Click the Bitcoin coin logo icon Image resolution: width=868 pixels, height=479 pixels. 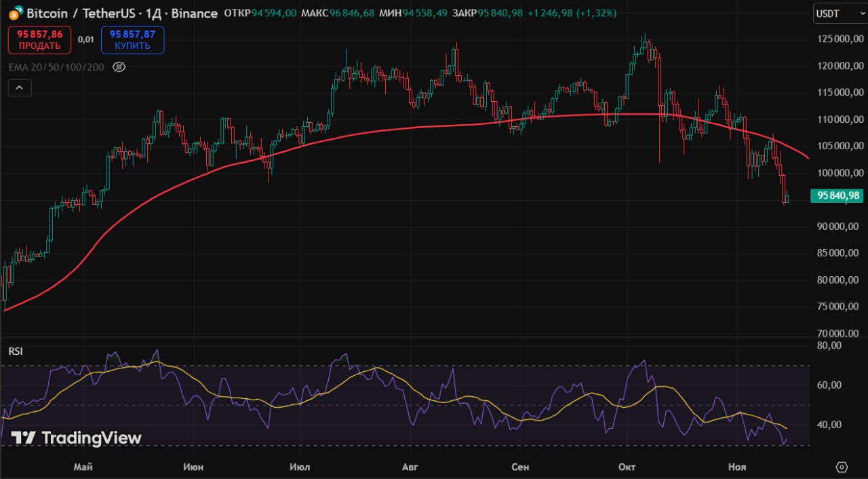[14, 13]
